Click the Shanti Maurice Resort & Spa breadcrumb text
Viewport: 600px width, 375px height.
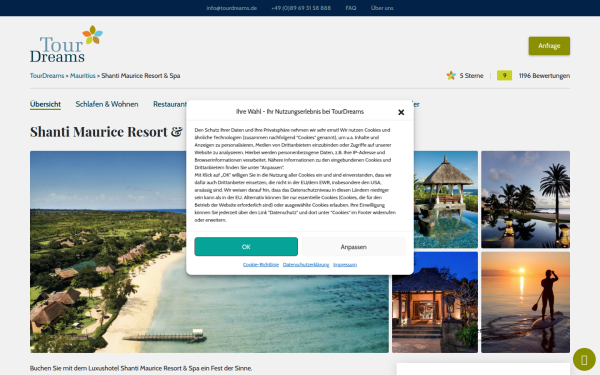point(140,76)
